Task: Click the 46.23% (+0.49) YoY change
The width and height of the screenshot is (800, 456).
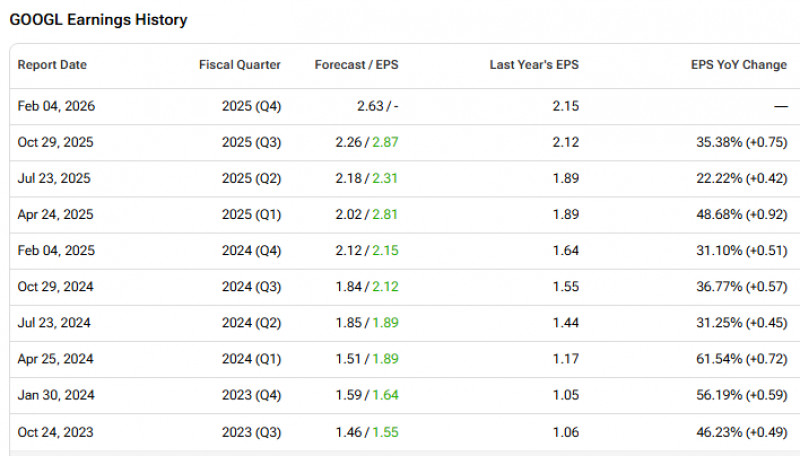Action: [x=741, y=432]
